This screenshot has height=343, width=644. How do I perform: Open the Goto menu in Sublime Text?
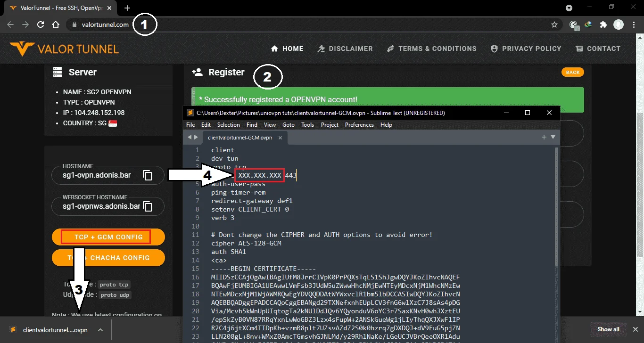pyautogui.click(x=289, y=125)
